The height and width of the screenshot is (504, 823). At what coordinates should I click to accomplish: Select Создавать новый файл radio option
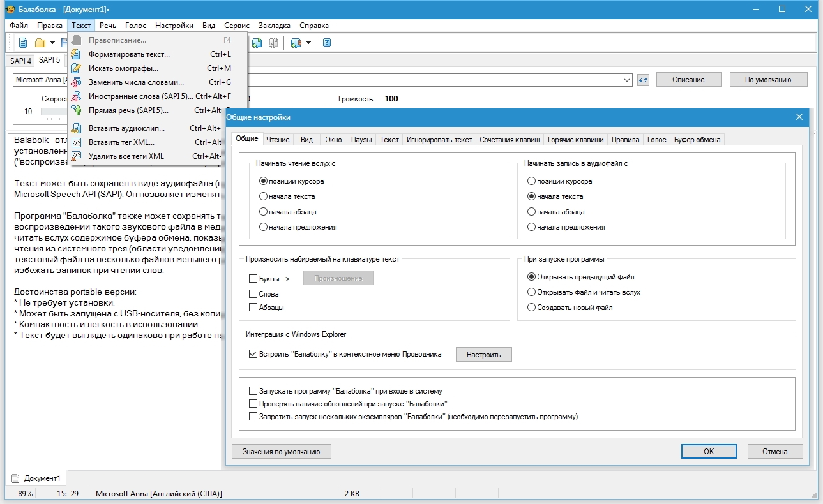tap(531, 308)
